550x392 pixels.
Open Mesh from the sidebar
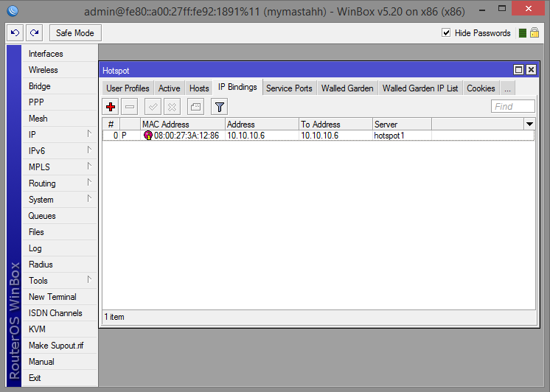[60, 119]
